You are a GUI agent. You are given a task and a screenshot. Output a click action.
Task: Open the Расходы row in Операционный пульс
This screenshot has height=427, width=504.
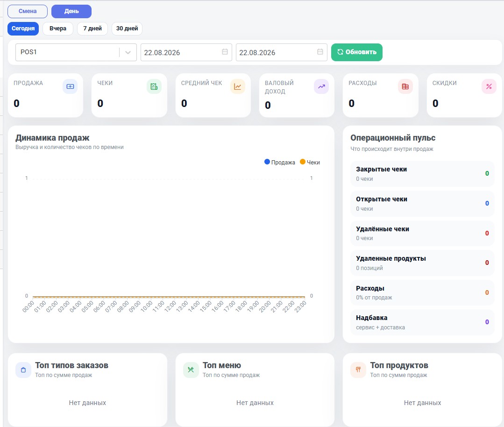coord(422,292)
